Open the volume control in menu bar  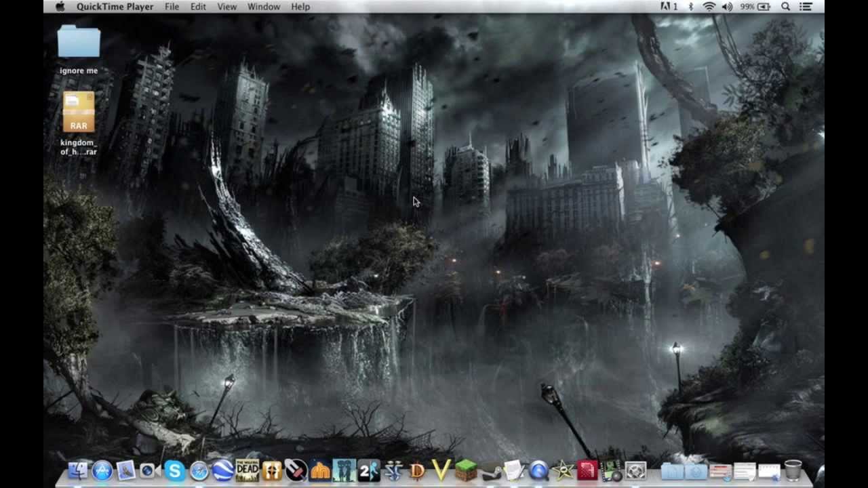click(x=727, y=7)
